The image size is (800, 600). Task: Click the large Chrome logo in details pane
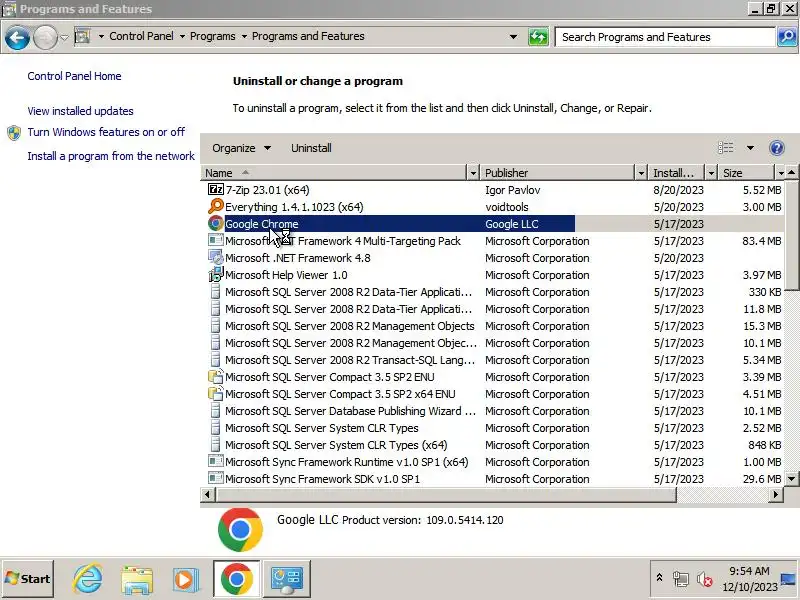coord(240,530)
